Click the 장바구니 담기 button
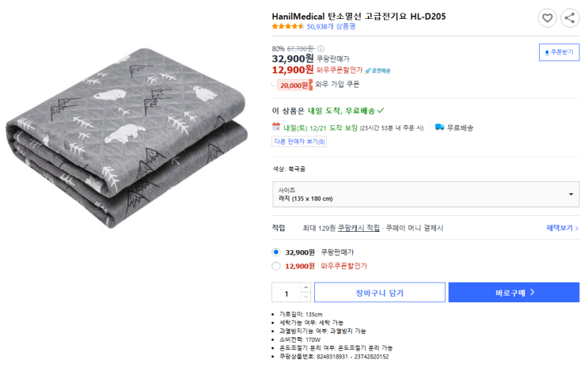 click(379, 293)
